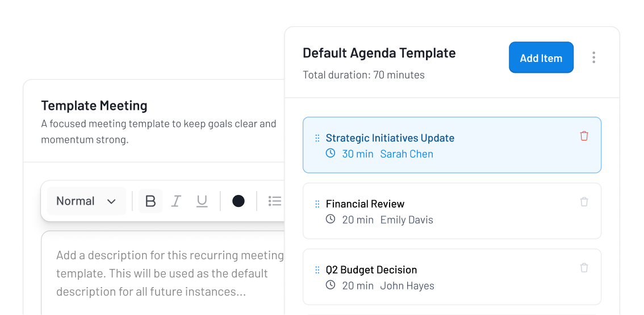Click the 30 min clock icon
This screenshot has width=644, height=315.
(331, 154)
